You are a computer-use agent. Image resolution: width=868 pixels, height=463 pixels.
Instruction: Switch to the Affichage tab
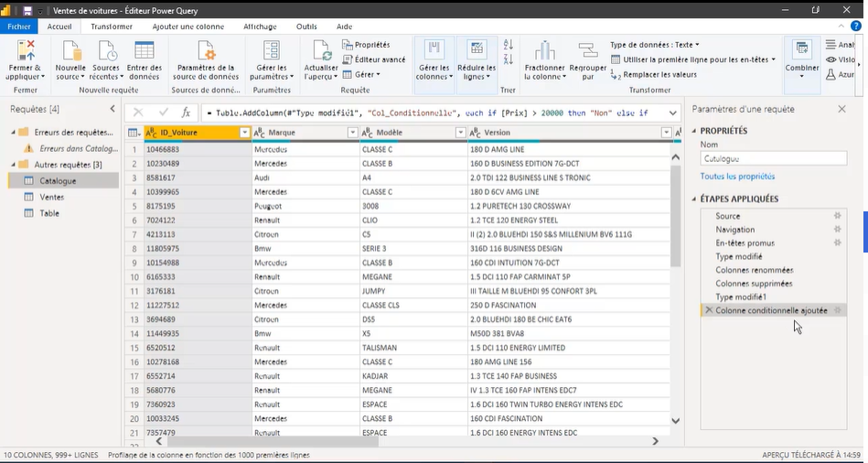coord(260,26)
